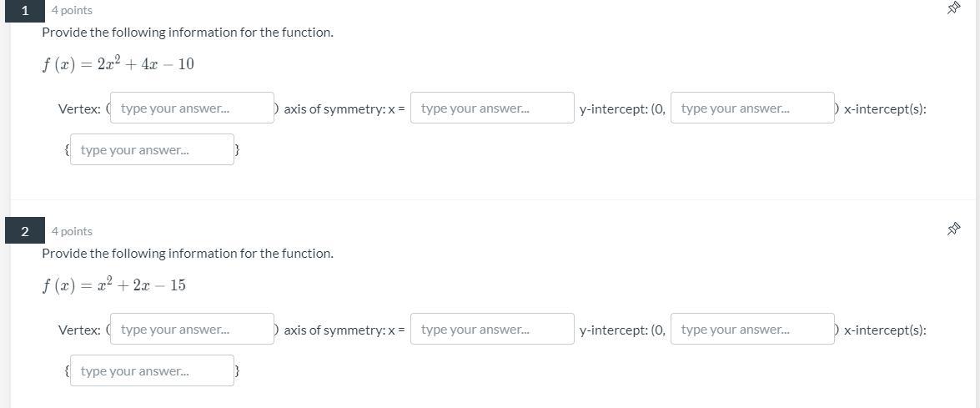Viewport: 980px width, 408px height.
Task: Pin question 2 with the pushpin icon
Action: click(x=953, y=229)
